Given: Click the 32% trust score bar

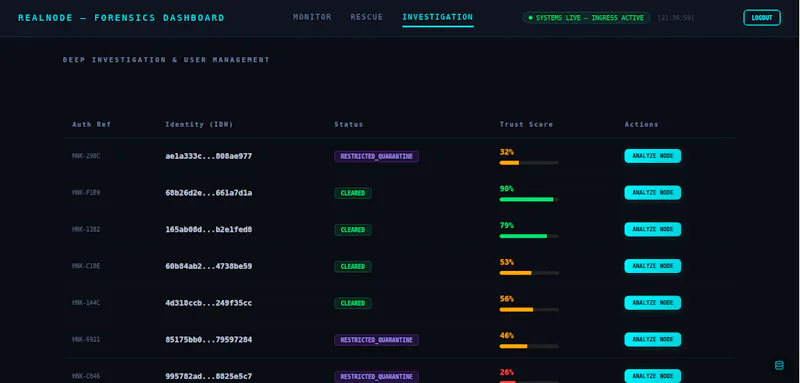Looking at the screenshot, I should coord(529,163).
